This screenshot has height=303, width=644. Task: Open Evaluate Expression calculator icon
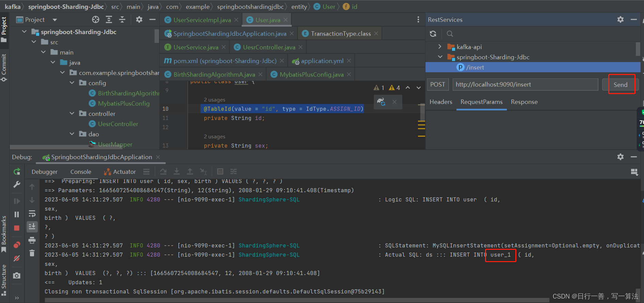pyautogui.click(x=220, y=171)
